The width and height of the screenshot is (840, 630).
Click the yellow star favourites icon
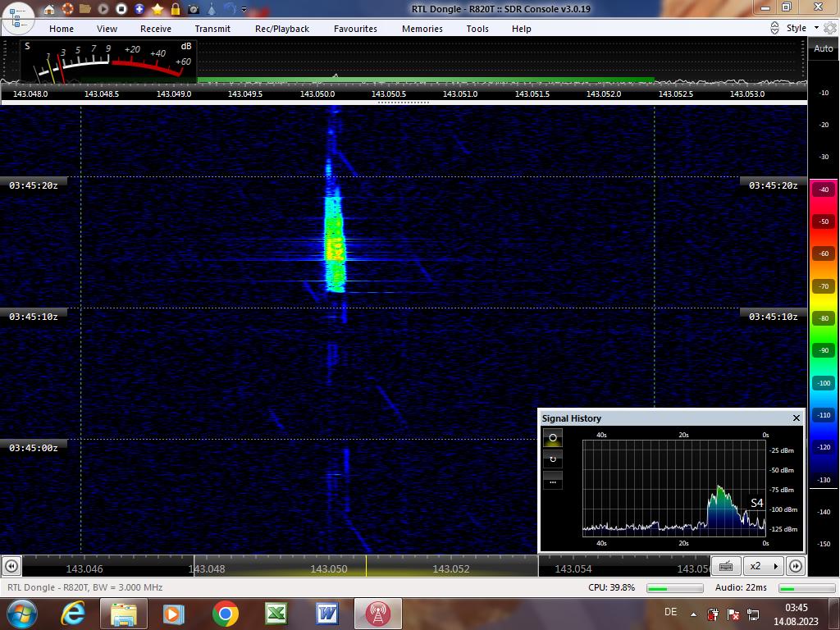point(157,9)
